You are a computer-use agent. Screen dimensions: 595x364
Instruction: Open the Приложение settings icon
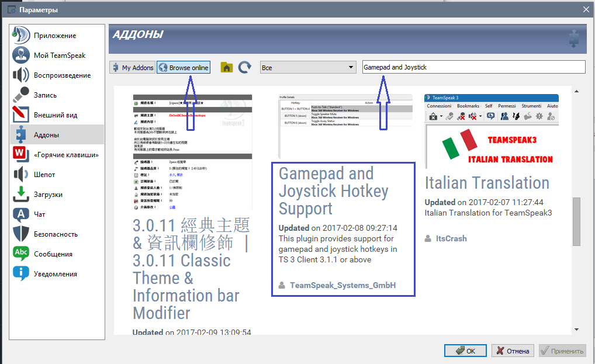coord(21,35)
